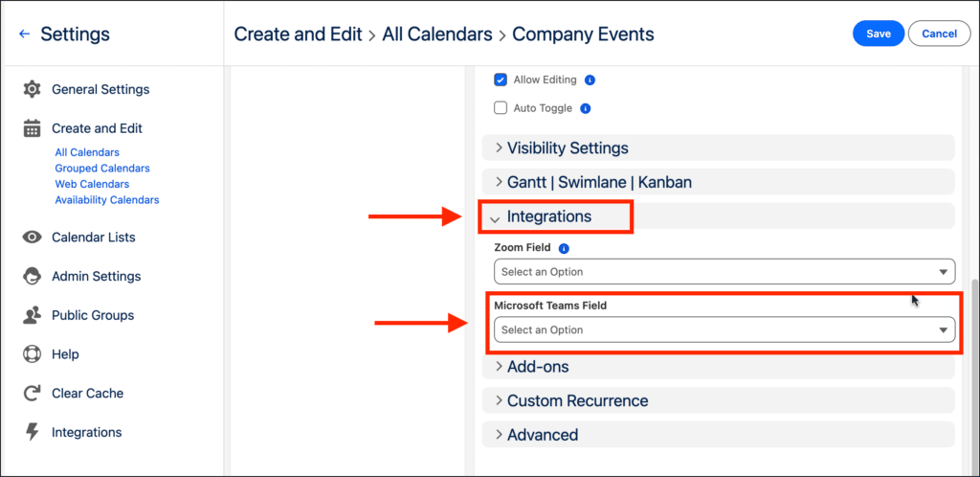Screen dimensions: 980x477
Task: Click the Public Groups icon
Action: point(32,315)
